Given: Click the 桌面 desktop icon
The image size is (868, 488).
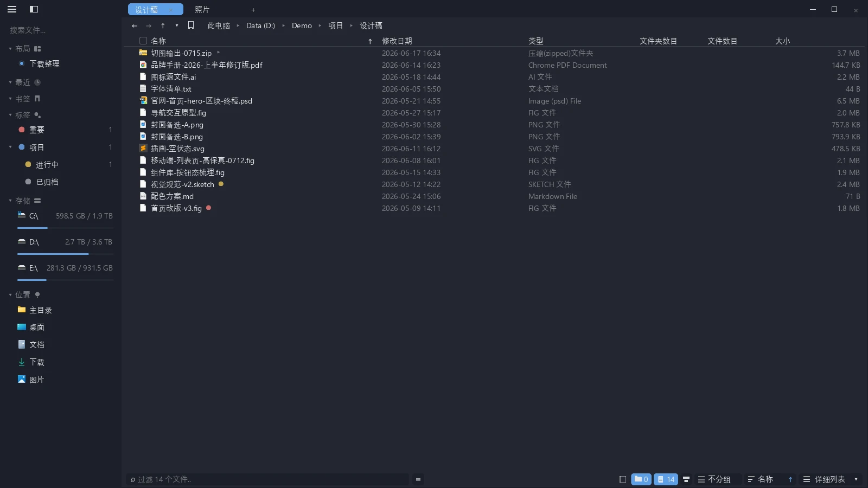Looking at the screenshot, I should pos(22,327).
